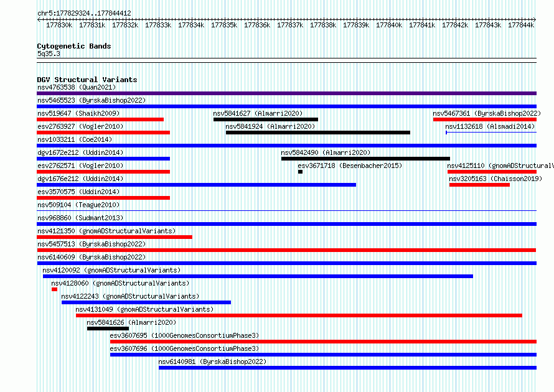Click the esv3607696 1000Genomes blue variant bar
Screen dimensions: 554x392
(323, 355)
